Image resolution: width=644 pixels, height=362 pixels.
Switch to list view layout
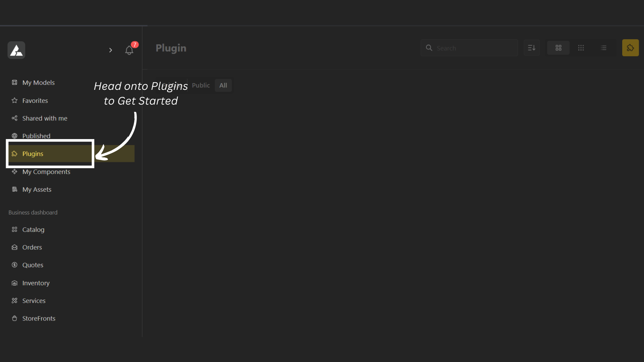[603, 48]
